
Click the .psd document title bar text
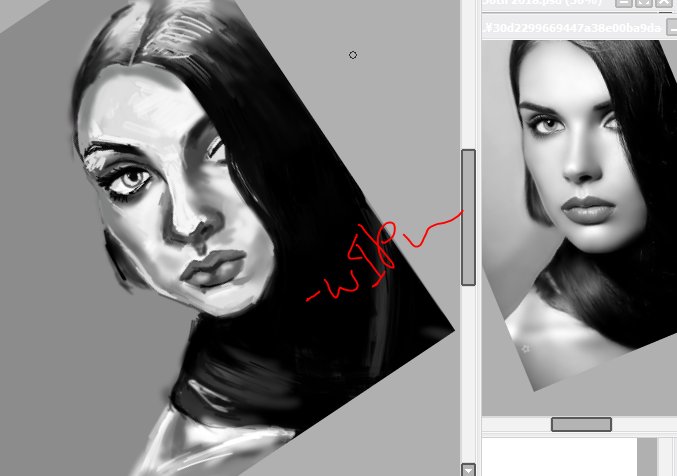pyautogui.click(x=542, y=3)
